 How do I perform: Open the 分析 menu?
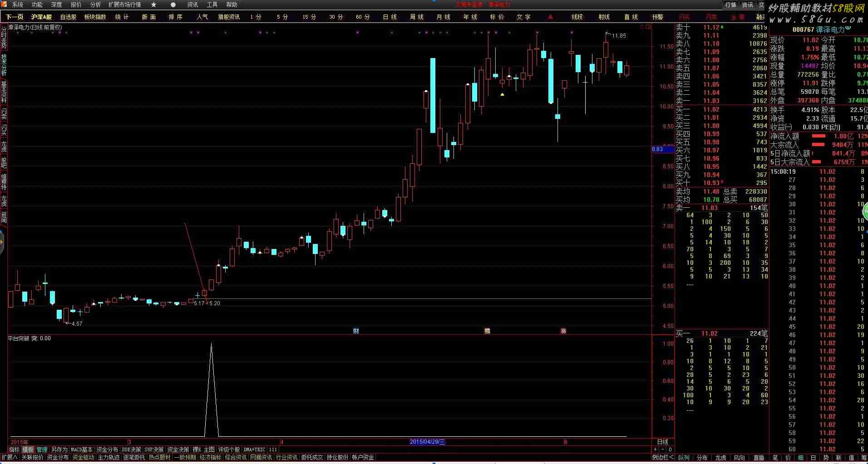point(95,5)
